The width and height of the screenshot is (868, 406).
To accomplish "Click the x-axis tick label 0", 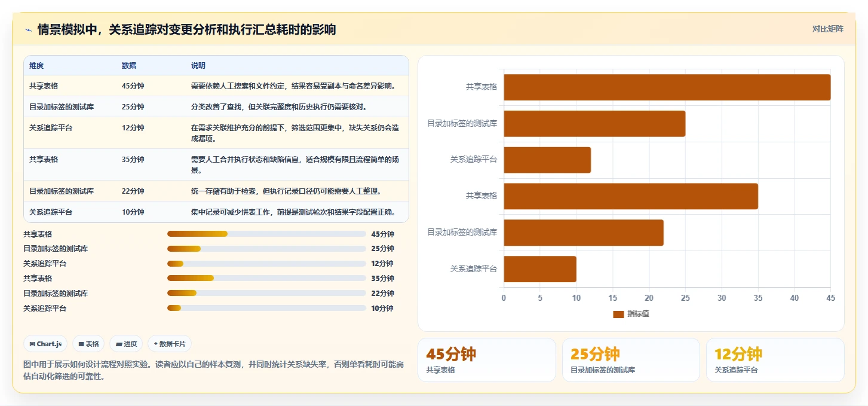I will 504,298.
